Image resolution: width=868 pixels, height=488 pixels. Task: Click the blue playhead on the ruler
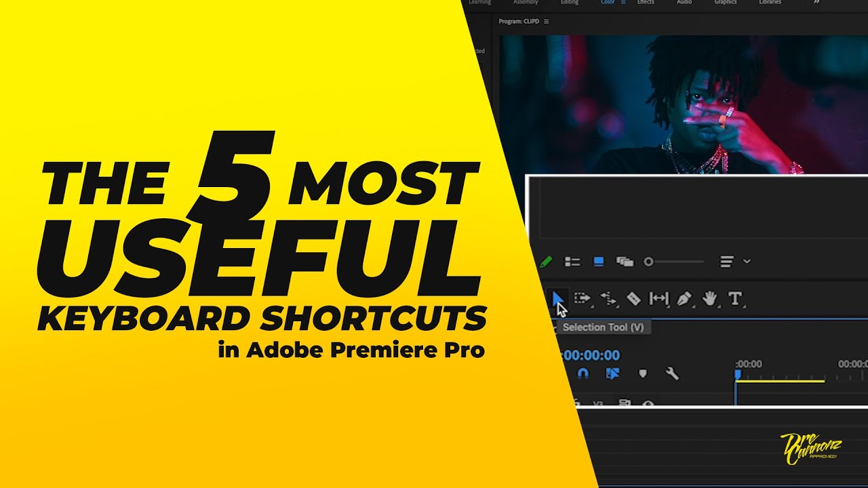pyautogui.click(x=737, y=374)
